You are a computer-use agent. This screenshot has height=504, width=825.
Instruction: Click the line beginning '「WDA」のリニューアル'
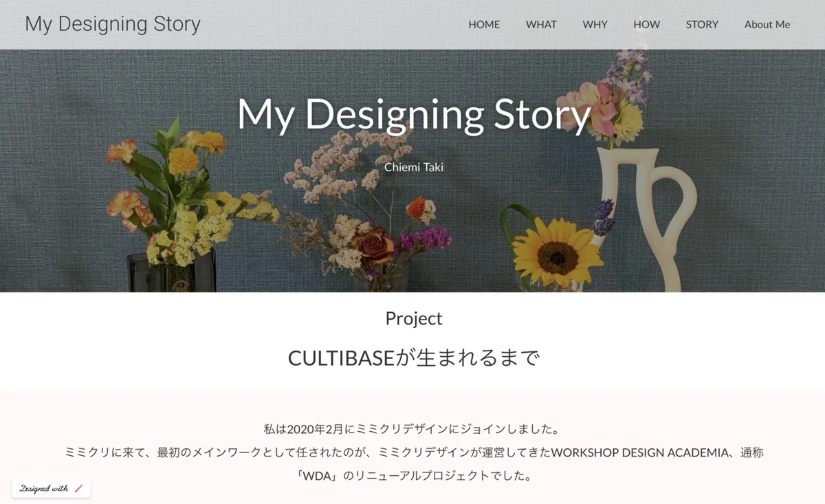[414, 476]
